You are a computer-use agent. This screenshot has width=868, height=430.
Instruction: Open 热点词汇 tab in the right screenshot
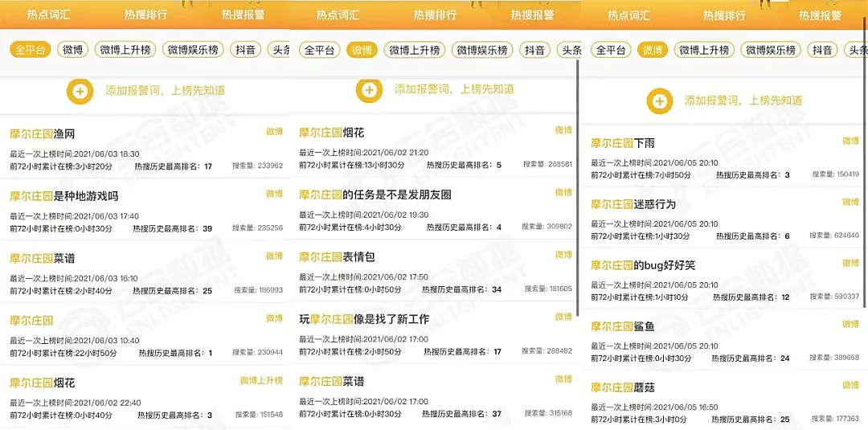point(628,15)
